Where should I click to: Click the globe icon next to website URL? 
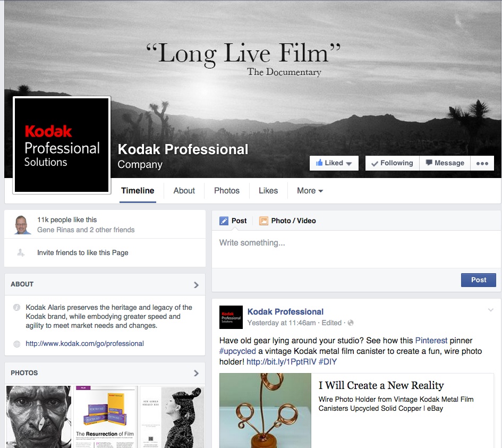point(16,344)
